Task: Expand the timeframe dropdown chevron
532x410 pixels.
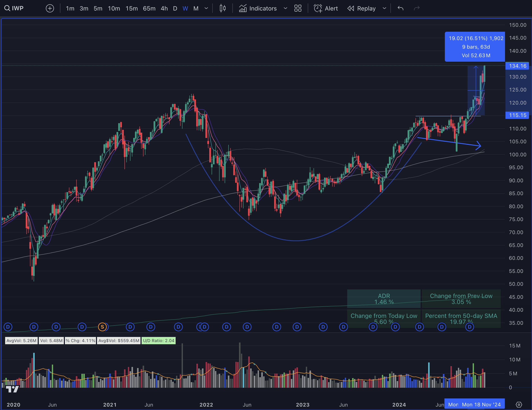Action: 206,8
